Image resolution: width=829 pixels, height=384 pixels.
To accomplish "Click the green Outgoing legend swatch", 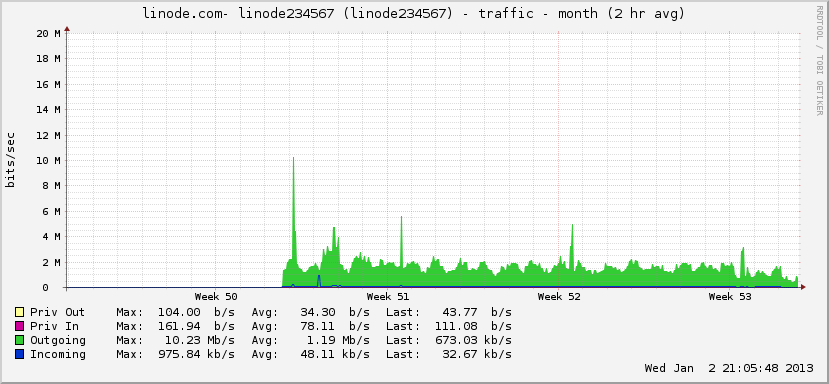I will tap(20, 340).
